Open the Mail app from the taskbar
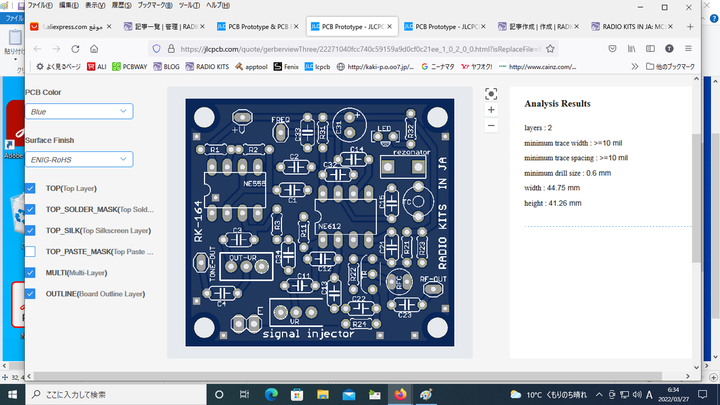720x405 pixels. tap(349, 394)
